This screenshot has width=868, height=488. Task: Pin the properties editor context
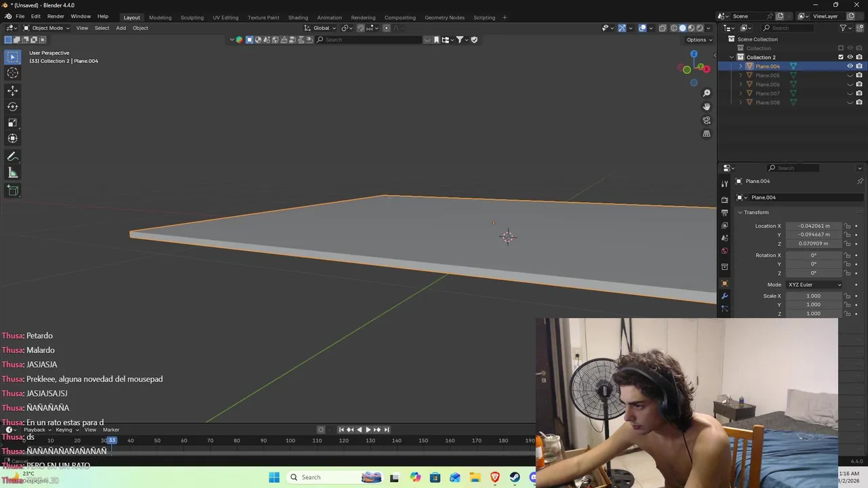point(860,181)
